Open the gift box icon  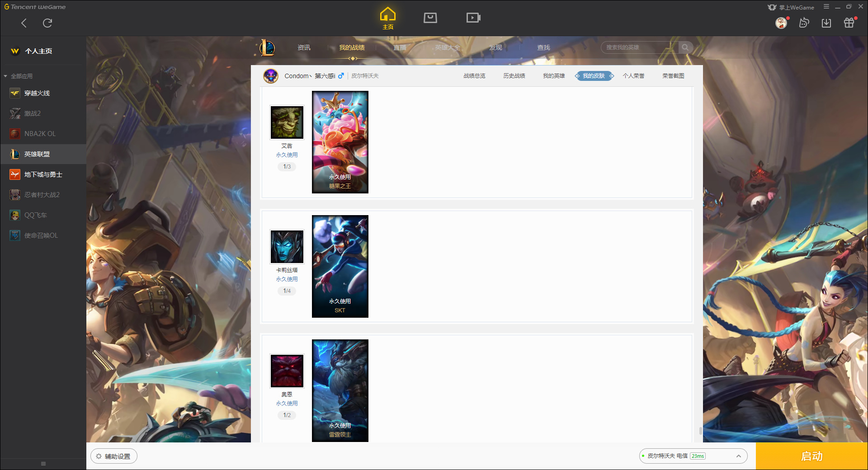pos(849,23)
